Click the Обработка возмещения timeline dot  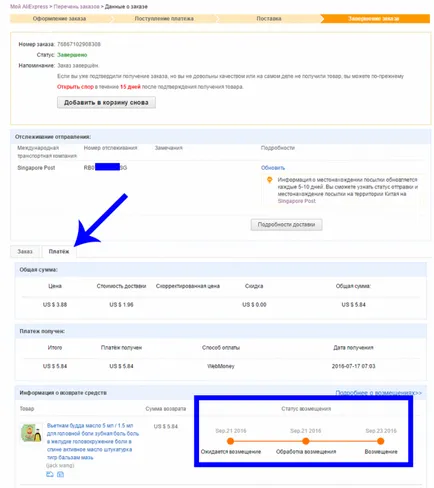(306, 441)
